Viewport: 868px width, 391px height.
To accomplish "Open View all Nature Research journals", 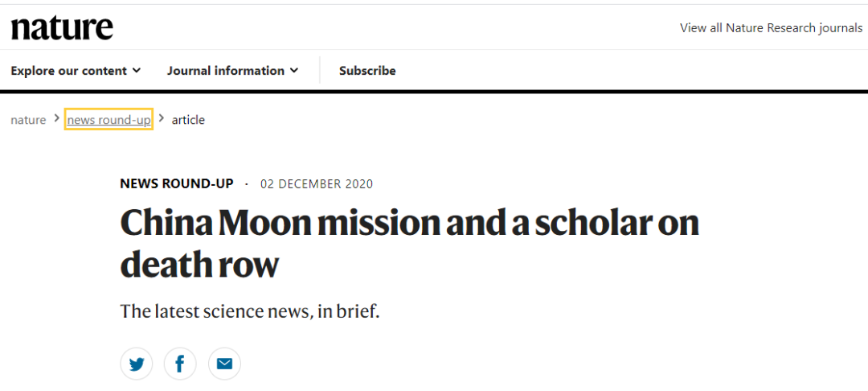I will pos(771,28).
